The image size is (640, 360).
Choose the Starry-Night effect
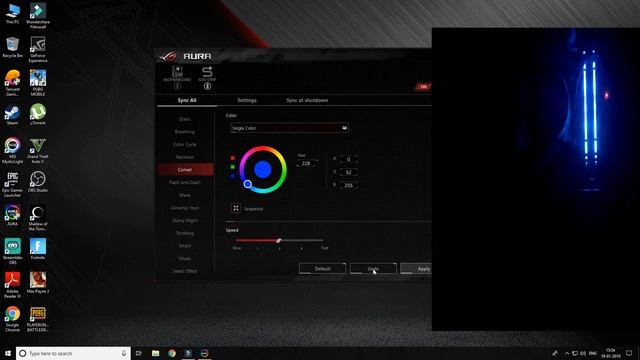point(185,220)
